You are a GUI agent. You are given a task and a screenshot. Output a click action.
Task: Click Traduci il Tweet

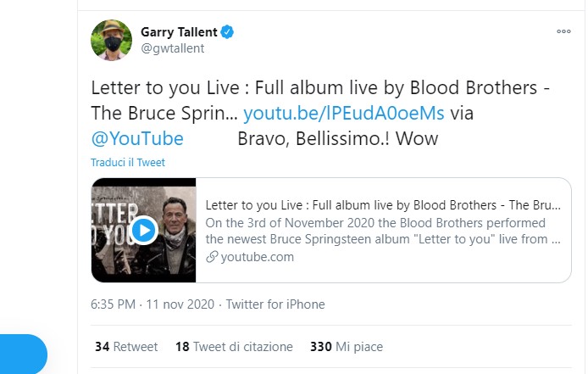129,162
